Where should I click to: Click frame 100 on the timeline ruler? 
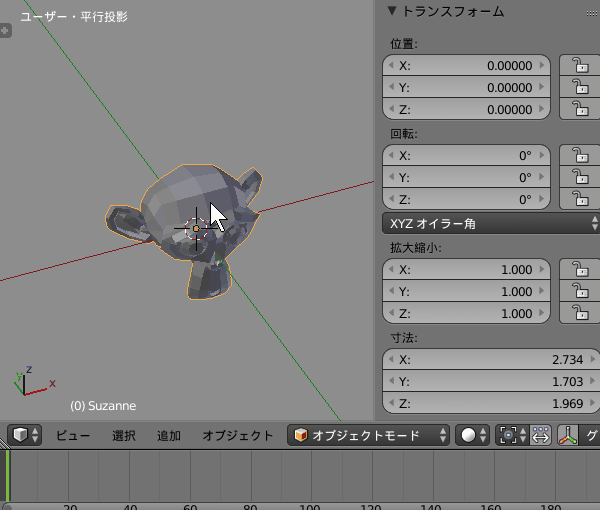[310, 507]
